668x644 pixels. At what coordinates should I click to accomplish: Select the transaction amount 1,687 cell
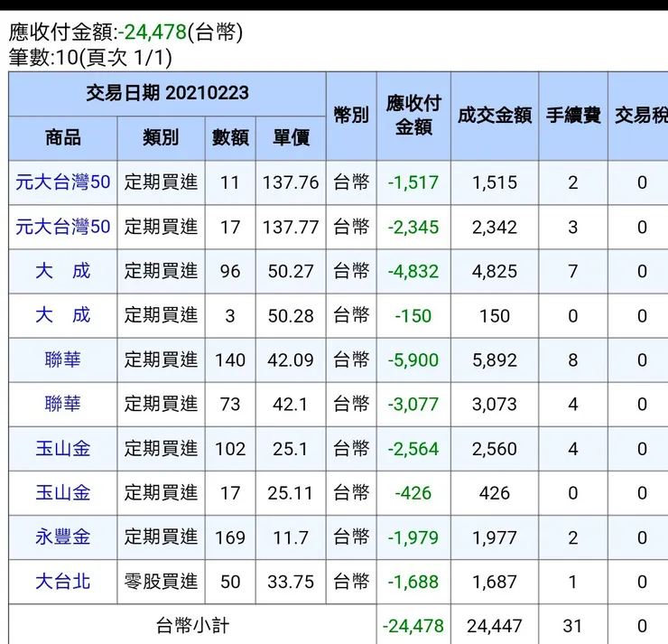tap(495, 582)
